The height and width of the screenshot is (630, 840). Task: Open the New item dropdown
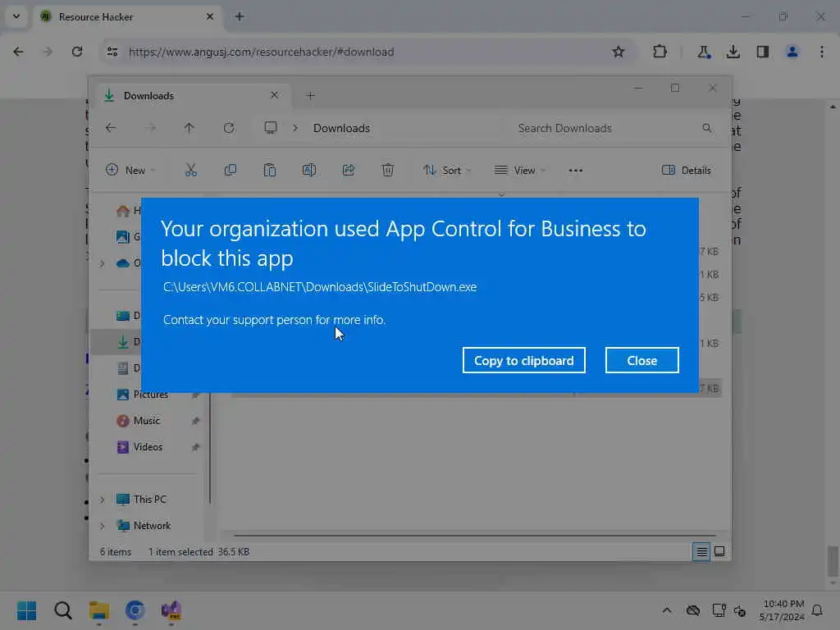coord(130,171)
